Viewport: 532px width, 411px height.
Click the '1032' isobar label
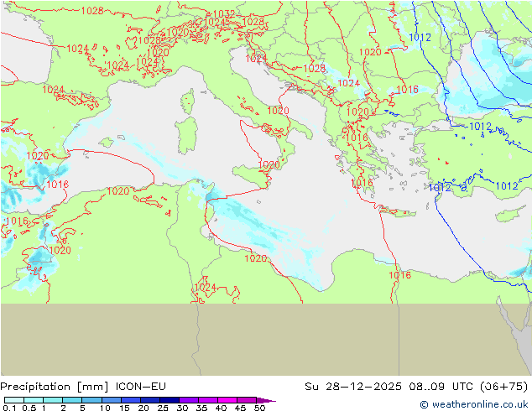pyautogui.click(x=224, y=14)
